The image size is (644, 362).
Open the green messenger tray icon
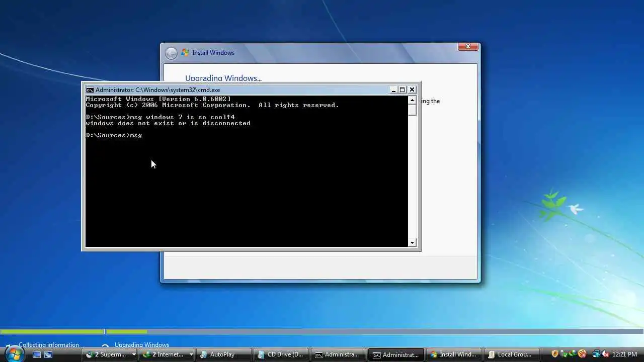click(572, 354)
